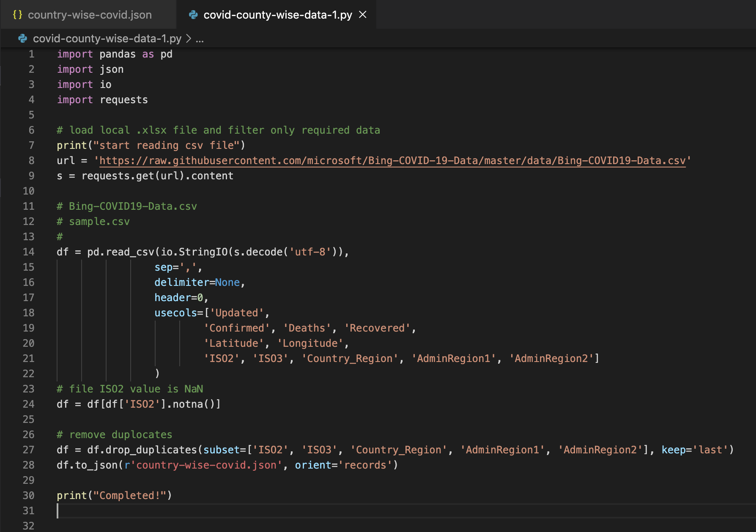Click on 's = requests.get(url).content' line
This screenshot has height=532, width=756.
click(145, 176)
